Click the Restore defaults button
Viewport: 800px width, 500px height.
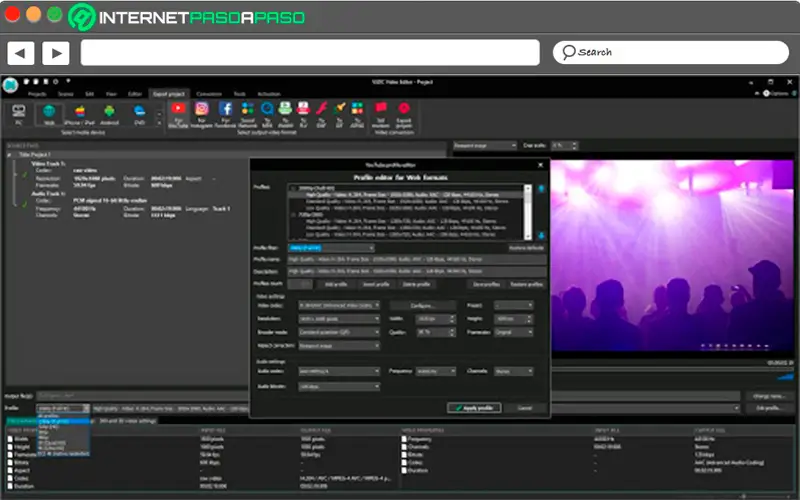pyautogui.click(x=527, y=248)
